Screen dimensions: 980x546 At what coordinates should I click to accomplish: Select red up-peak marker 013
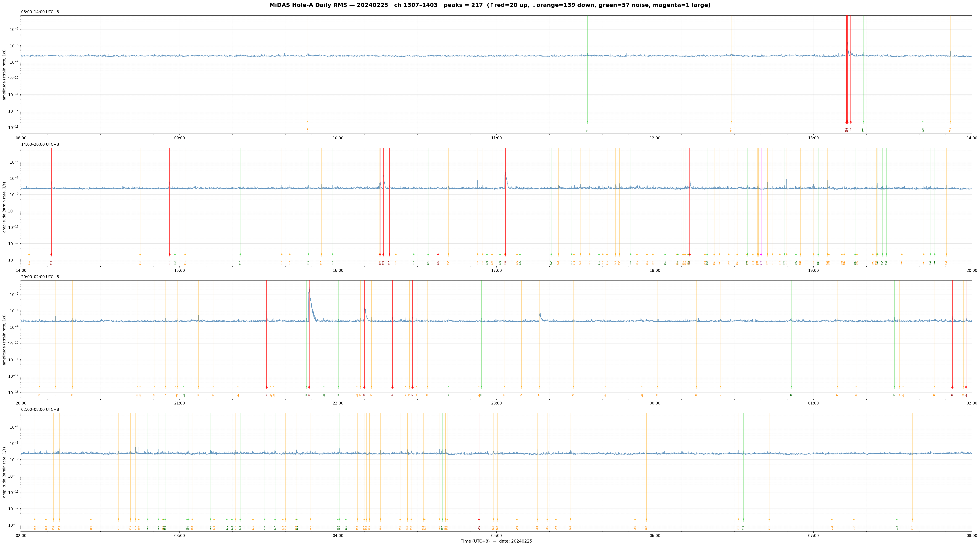click(170, 254)
